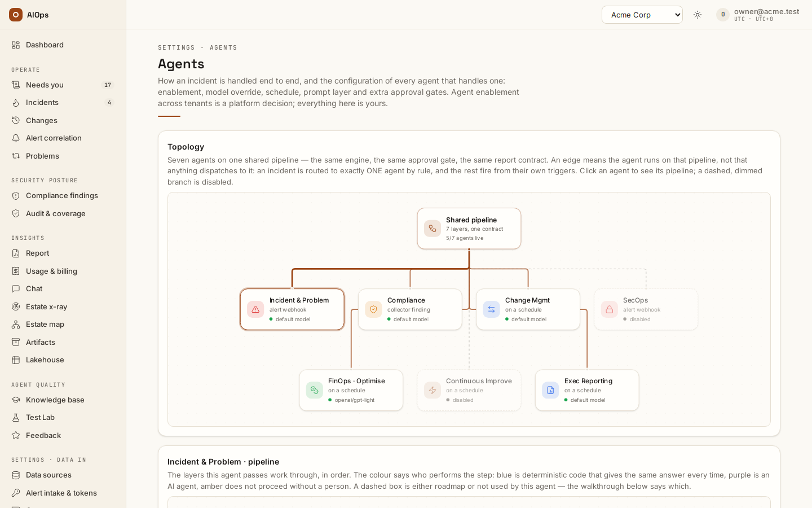812x508 pixels.
Task: Toggle the light/dark theme icon
Action: pos(698,15)
